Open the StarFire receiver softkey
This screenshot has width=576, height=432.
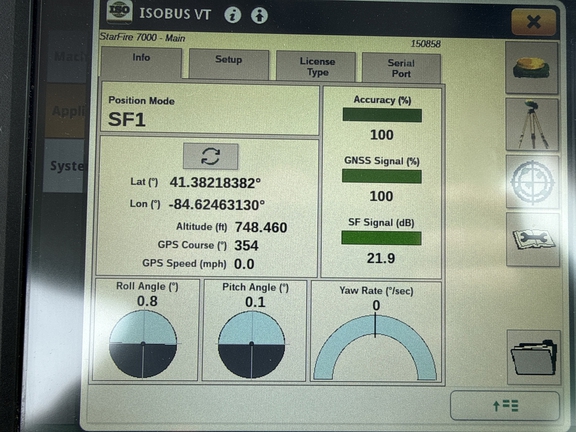(532, 68)
